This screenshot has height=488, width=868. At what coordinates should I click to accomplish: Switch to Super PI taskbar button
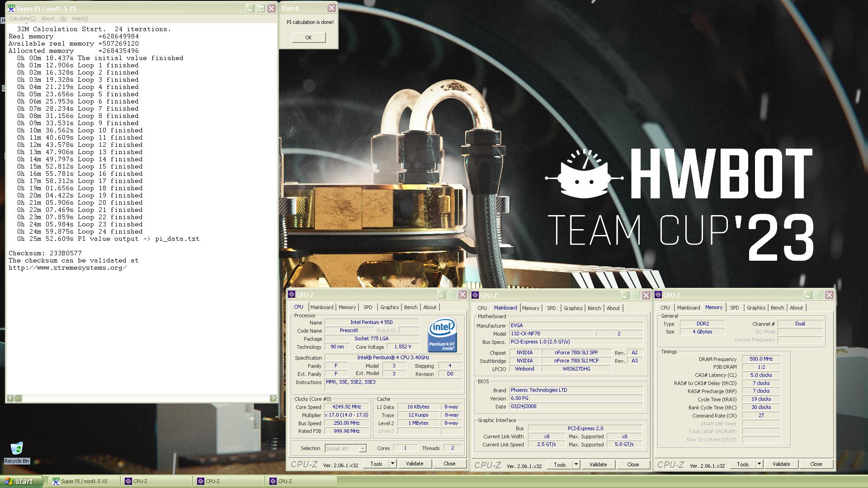pyautogui.click(x=84, y=481)
